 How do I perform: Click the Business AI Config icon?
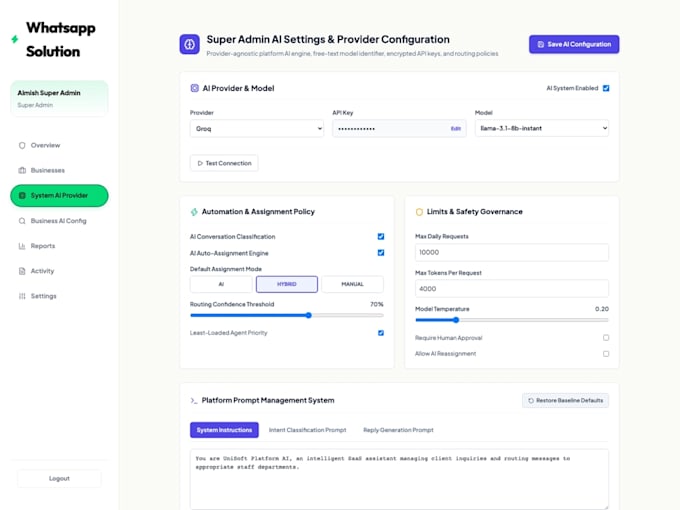(x=22, y=221)
